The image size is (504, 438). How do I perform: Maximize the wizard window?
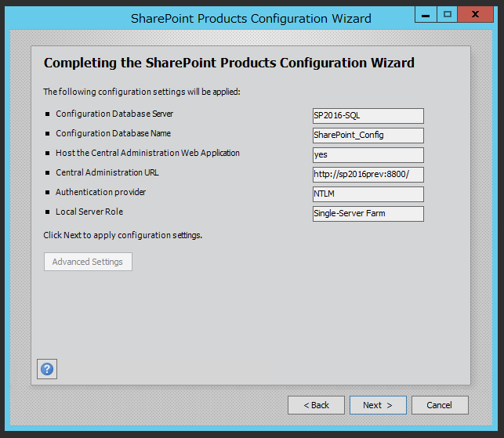point(447,14)
